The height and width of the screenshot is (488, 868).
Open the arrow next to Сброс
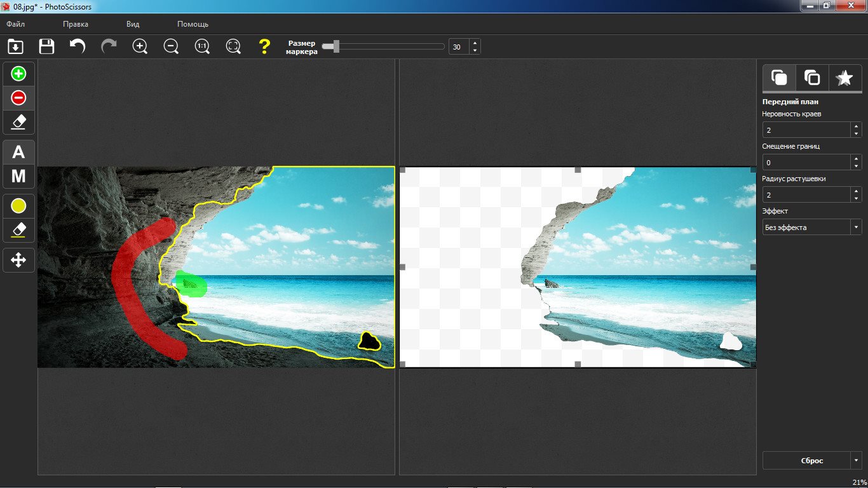[856, 460]
